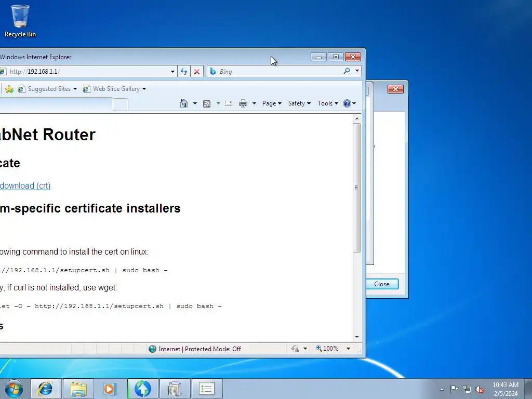The image size is (532, 399).
Task: Open the Favorites star icon
Action: tap(9, 89)
